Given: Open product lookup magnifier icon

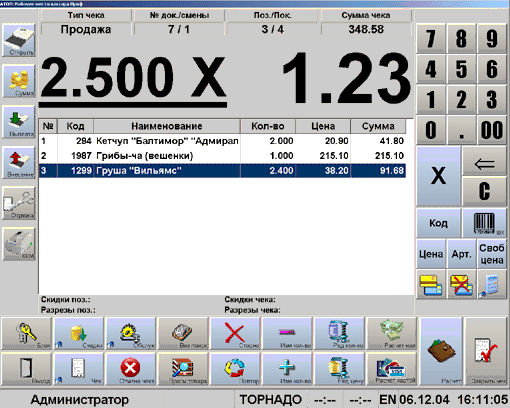Looking at the screenshot, I should [183, 369].
